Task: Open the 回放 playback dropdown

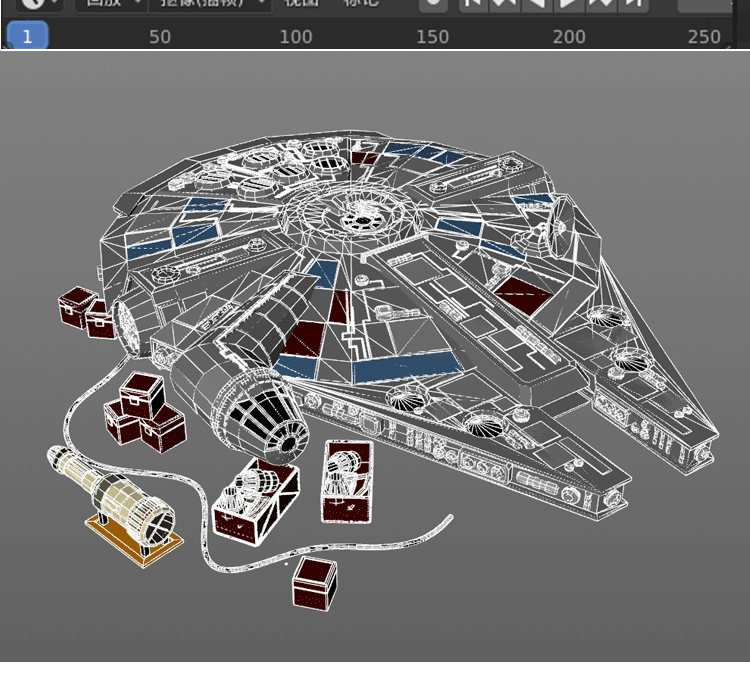Action: tap(111, 4)
